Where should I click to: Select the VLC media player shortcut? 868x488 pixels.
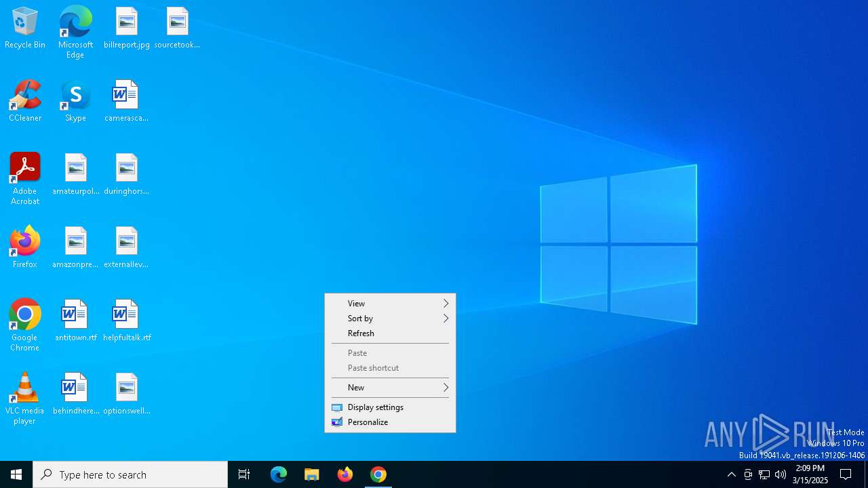point(25,399)
